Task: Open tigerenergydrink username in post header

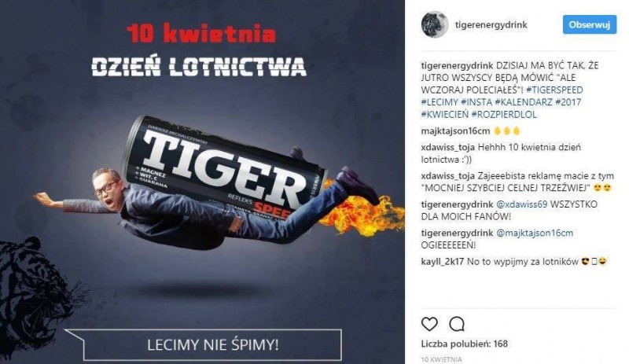Action: pos(491,25)
